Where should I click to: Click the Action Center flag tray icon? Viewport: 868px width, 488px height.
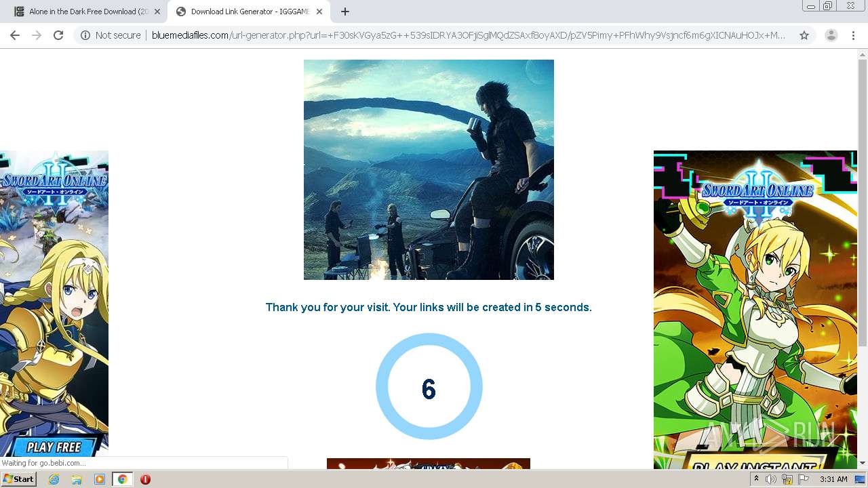(804, 479)
